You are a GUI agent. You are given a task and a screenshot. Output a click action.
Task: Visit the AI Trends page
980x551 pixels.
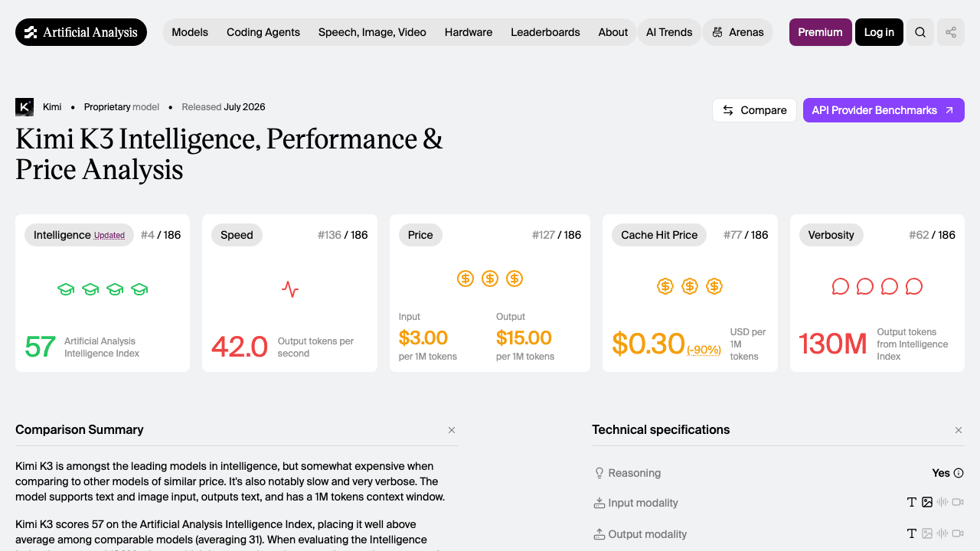click(669, 32)
